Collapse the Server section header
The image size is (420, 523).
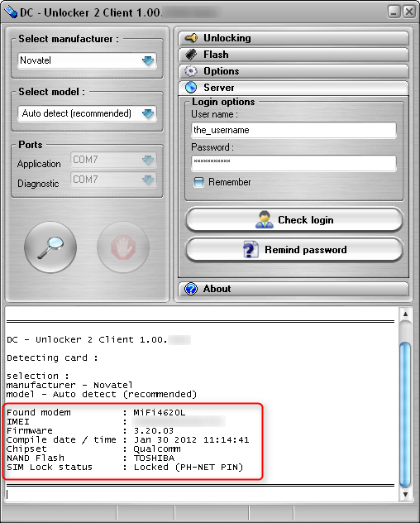click(294, 88)
